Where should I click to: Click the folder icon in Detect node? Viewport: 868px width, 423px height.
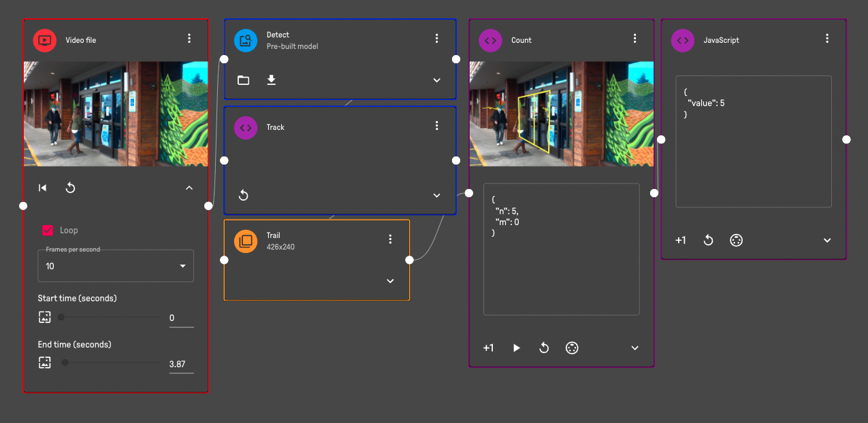(x=243, y=80)
